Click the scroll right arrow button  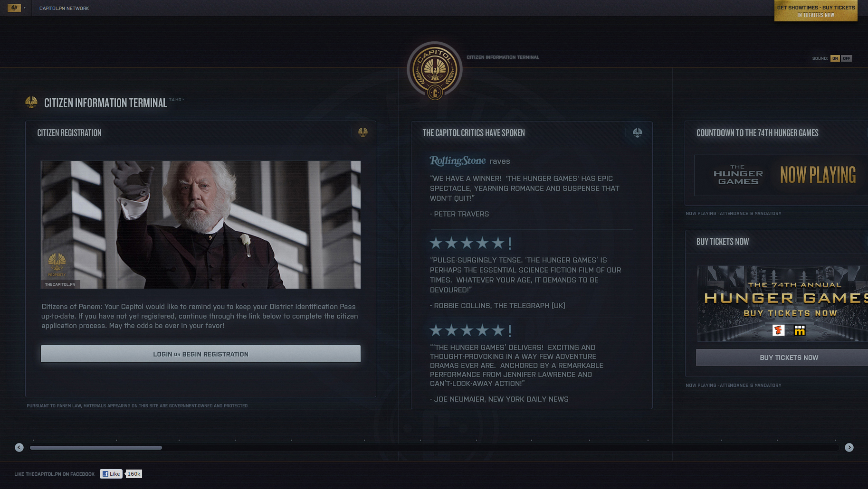(849, 447)
